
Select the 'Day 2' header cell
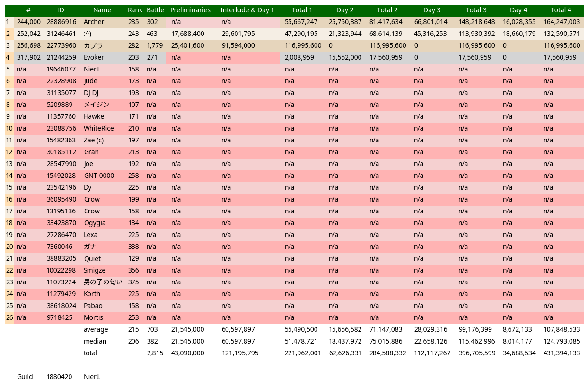coord(345,10)
